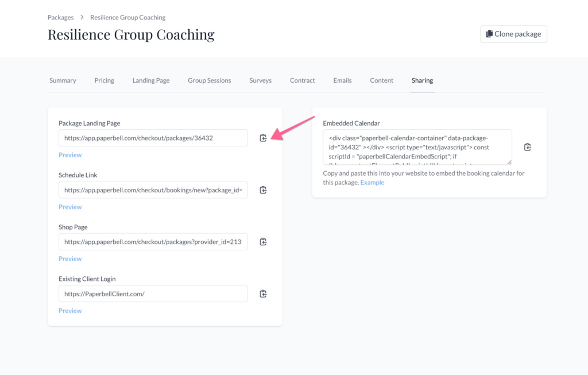Copy the Shop Page URL
This screenshot has height=375, width=588.
click(x=263, y=242)
